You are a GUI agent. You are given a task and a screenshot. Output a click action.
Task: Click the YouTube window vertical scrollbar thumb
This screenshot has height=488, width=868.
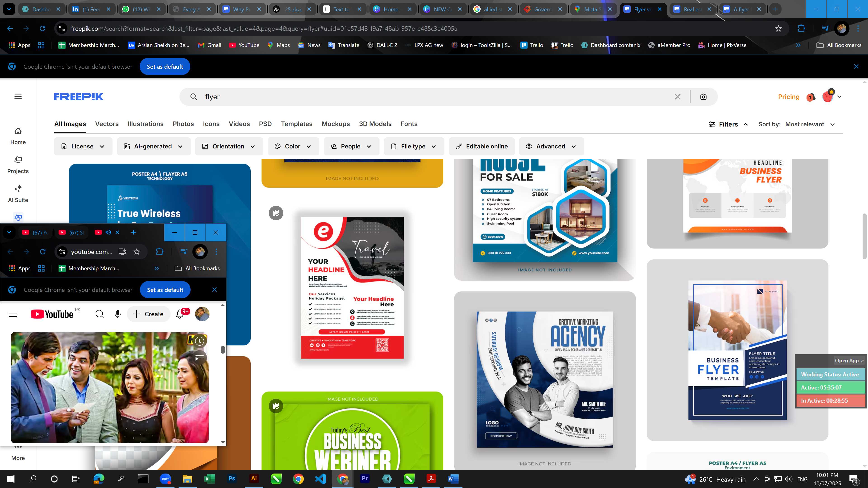click(223, 350)
